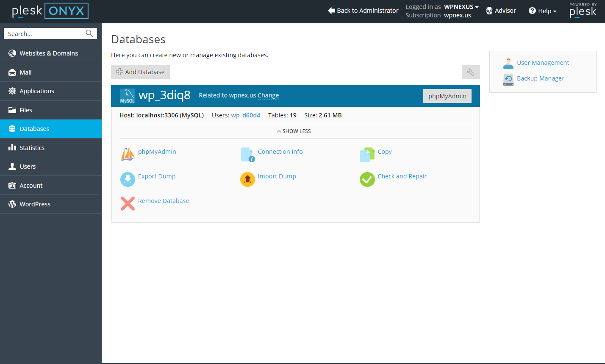Click the envelope icon next to Mail
This screenshot has height=364, width=605.
coord(12,72)
